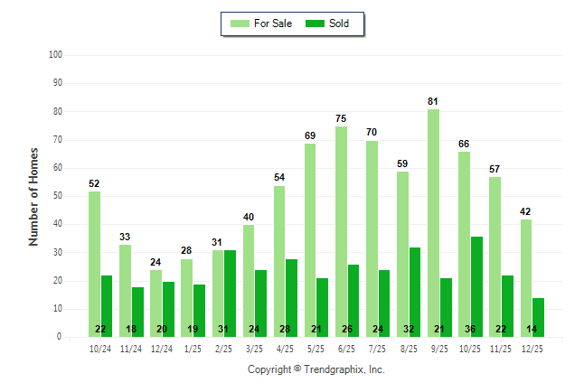Click the 12/25 Sold bar
Viewport: 584px width, 392px height.
[539, 317]
